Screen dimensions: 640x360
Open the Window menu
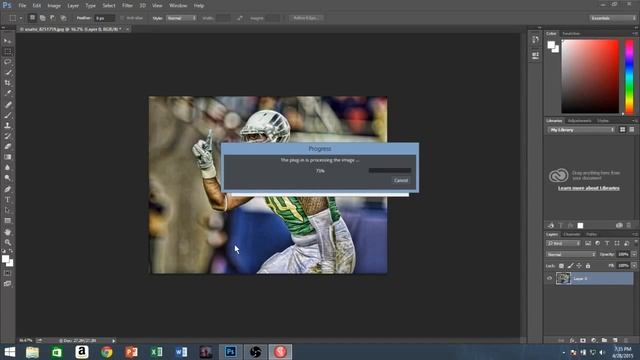(x=178, y=6)
